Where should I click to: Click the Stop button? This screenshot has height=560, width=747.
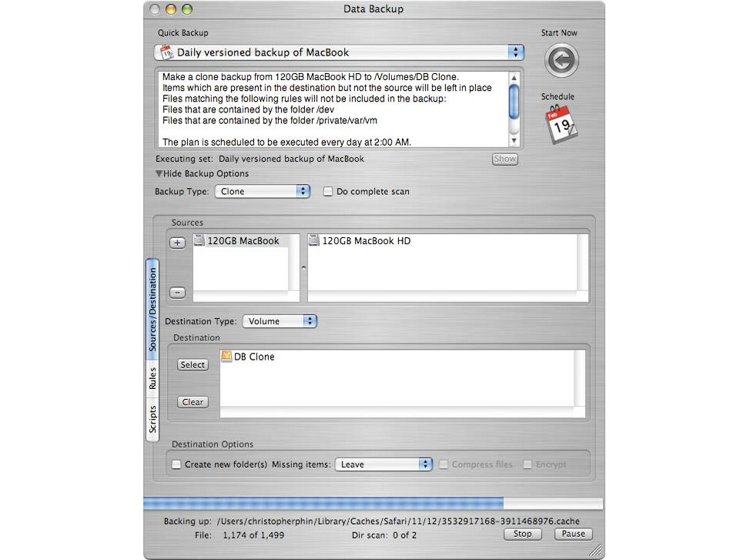[x=523, y=535]
